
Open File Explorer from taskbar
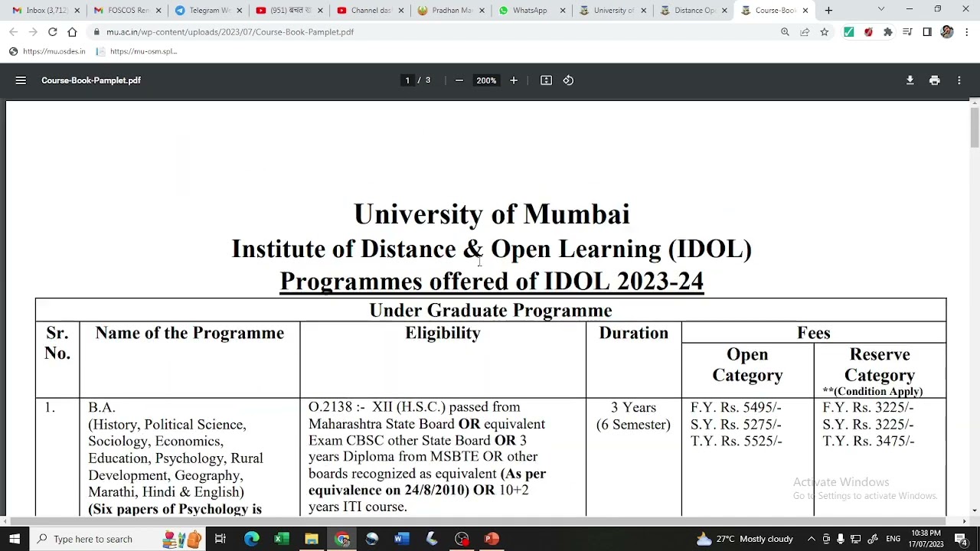(x=312, y=539)
